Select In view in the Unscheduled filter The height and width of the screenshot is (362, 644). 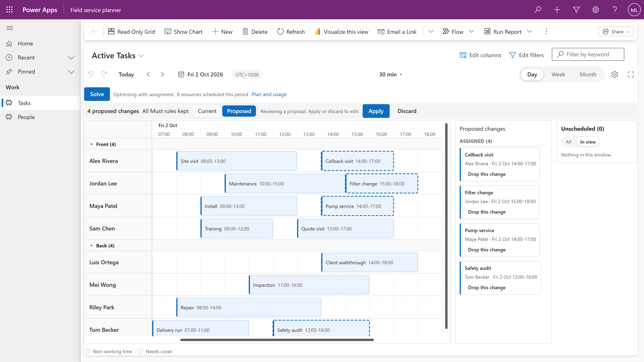click(588, 142)
